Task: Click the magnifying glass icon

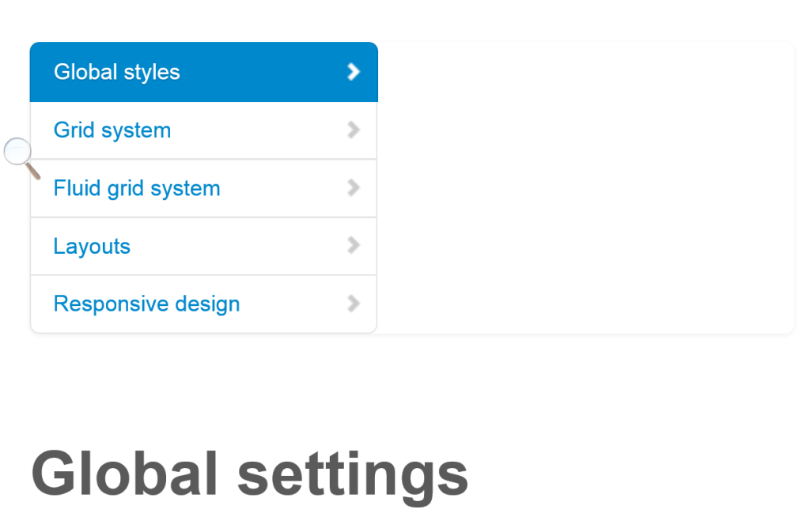Action: click(x=19, y=154)
